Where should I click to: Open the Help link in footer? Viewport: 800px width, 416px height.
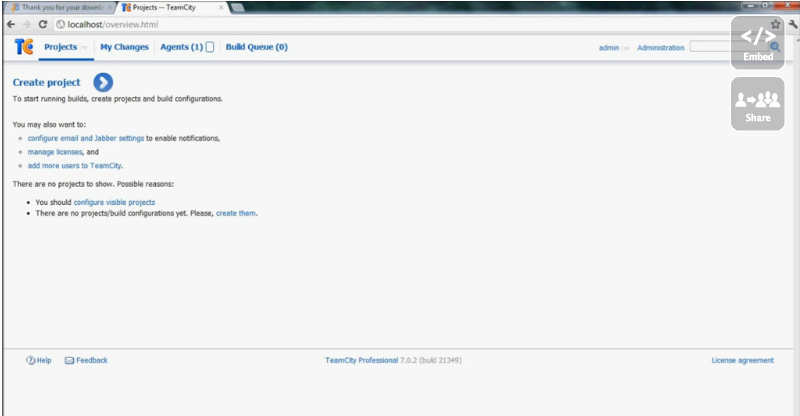[x=44, y=360]
